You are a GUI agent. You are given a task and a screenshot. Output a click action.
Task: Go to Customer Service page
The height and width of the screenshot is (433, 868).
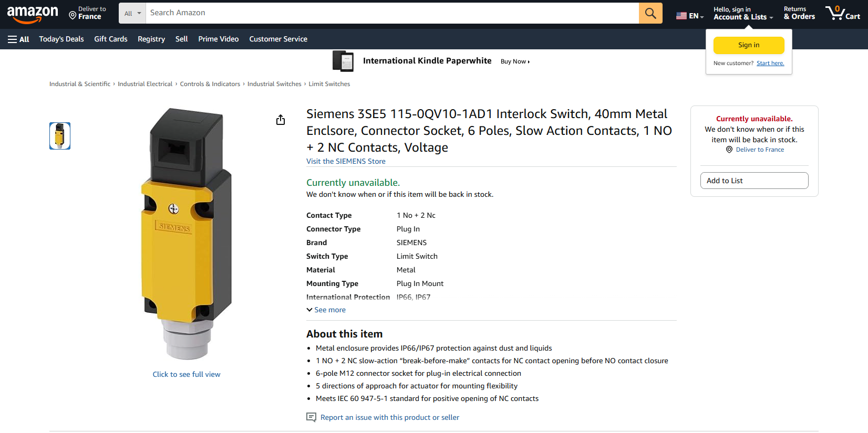(x=278, y=39)
